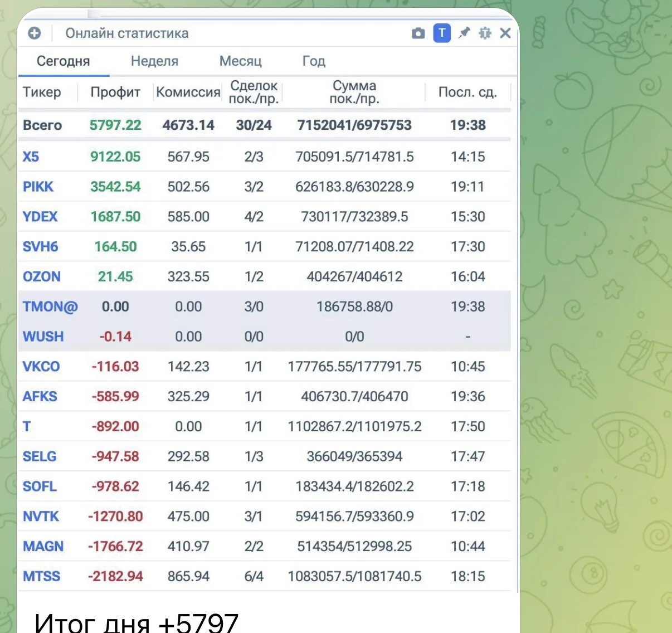This screenshot has height=633, width=672.
Task: Sort by Посл. сд. column header
Action: [468, 92]
